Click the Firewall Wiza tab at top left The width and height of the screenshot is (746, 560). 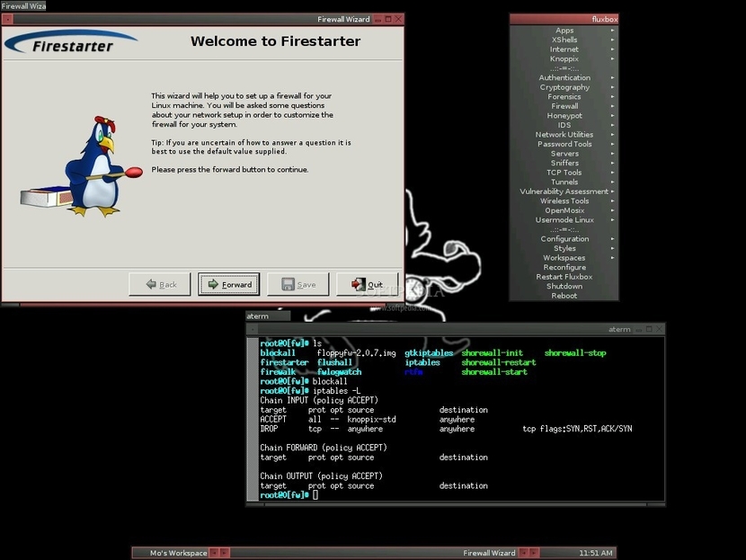tap(23, 5)
